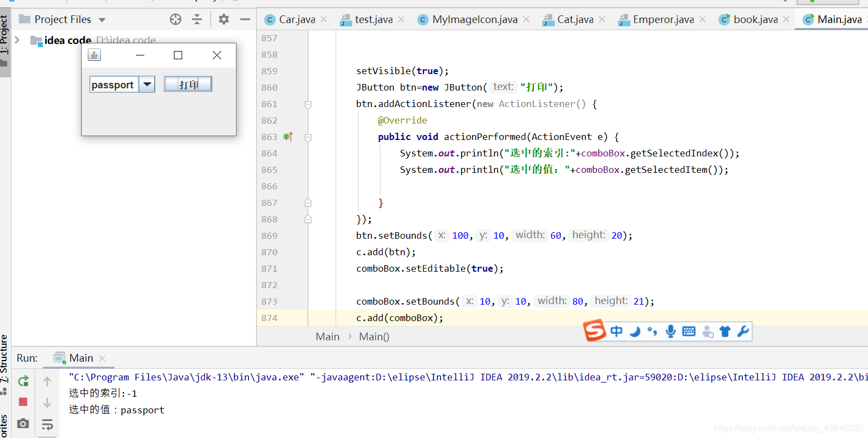The width and height of the screenshot is (868, 438).
Task: Stop the running process
Action: click(23, 402)
